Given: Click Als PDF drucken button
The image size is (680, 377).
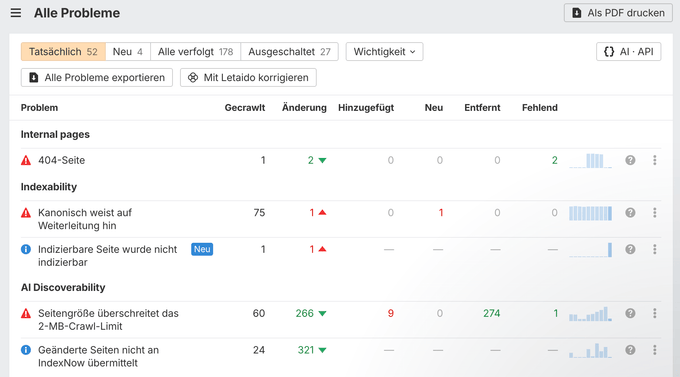Looking at the screenshot, I should (618, 13).
